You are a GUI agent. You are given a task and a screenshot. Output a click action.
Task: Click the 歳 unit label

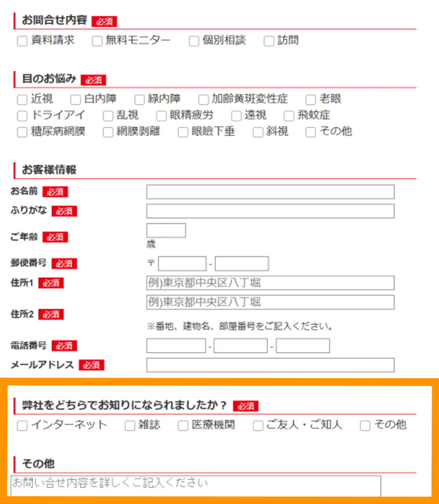click(151, 245)
